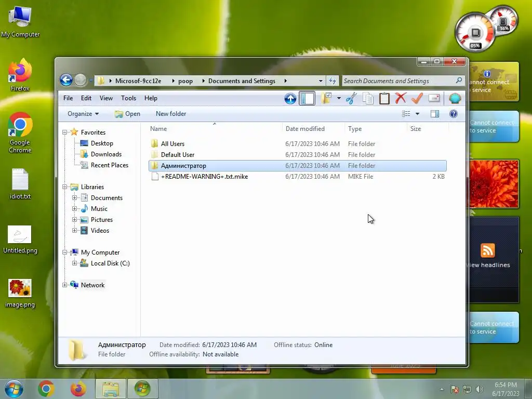Cut selection with the scissors icon
The width and height of the screenshot is (532, 399).
(351, 98)
